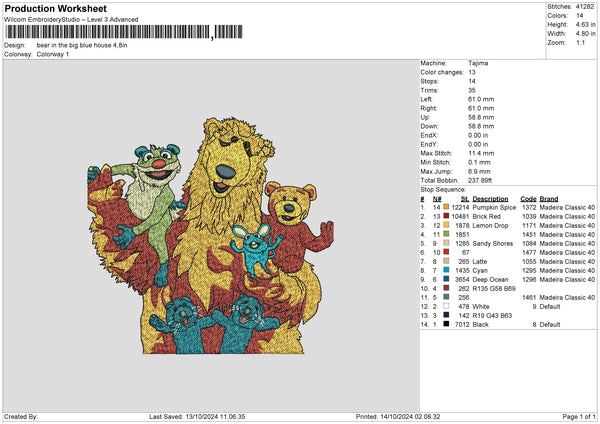Select the Sandy Shores color swatch

click(446, 243)
